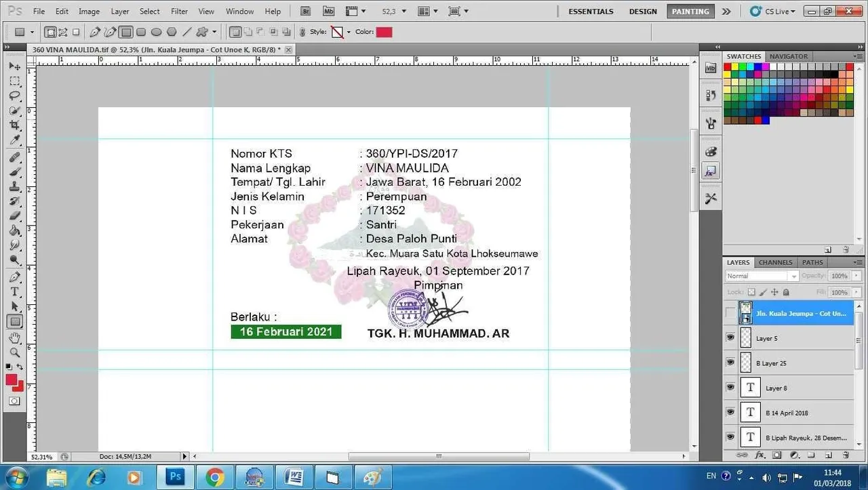868x490 pixels.
Task: Select the Clone Stamp tool
Action: [x=14, y=186]
